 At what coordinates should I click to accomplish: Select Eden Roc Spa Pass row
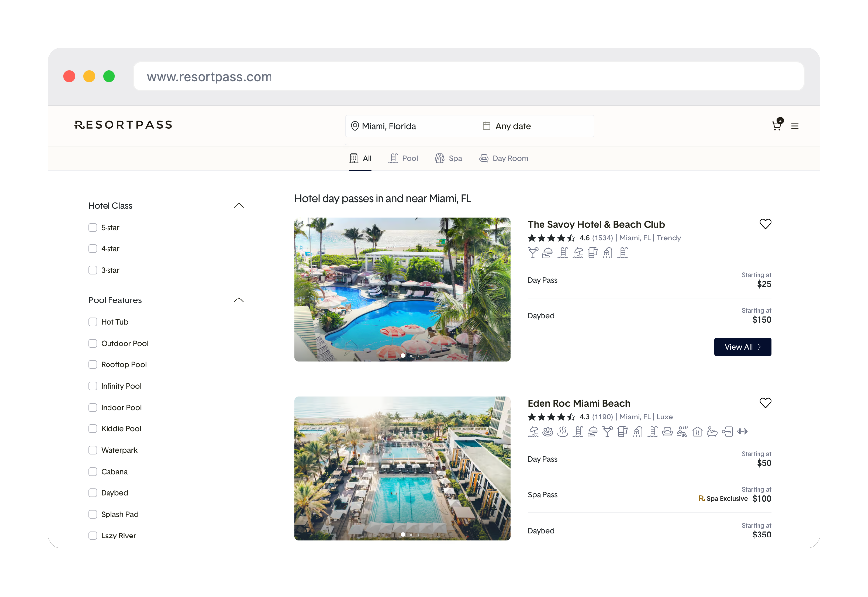650,495
